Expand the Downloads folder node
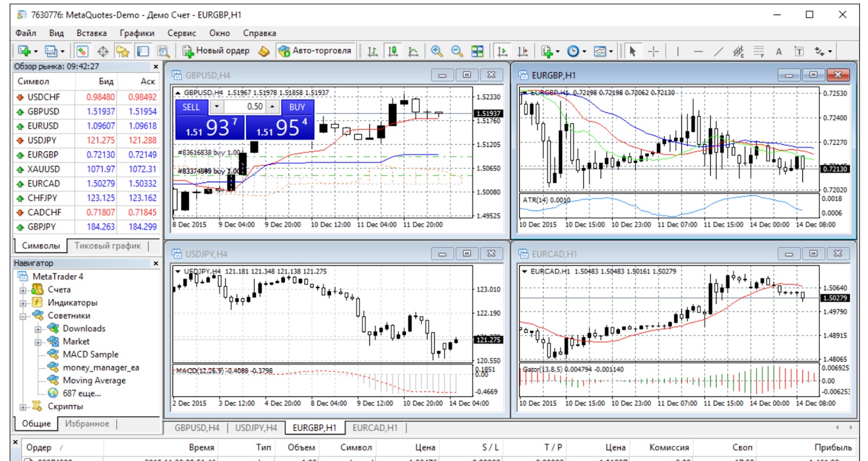The height and width of the screenshot is (461, 868). tap(38, 329)
